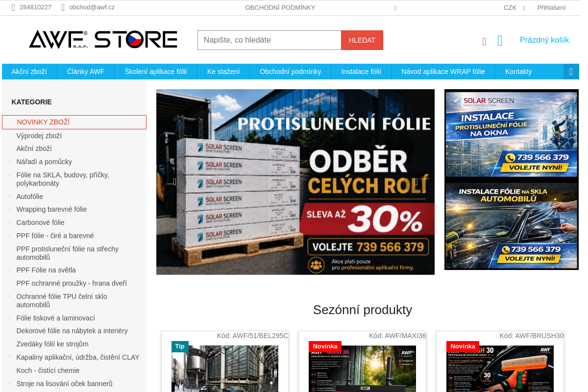The width and height of the screenshot is (588, 392).
Task: Open Obchodní podmínky in the blue menu
Action: pos(291,72)
